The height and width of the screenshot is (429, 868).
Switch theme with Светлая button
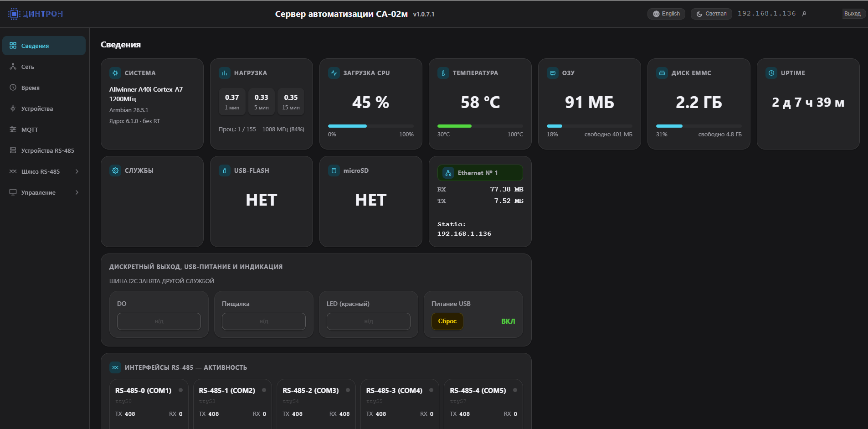(x=711, y=14)
